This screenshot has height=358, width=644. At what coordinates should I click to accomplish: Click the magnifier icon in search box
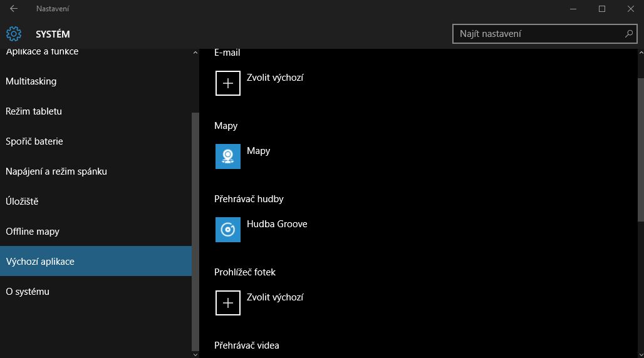[628, 34]
